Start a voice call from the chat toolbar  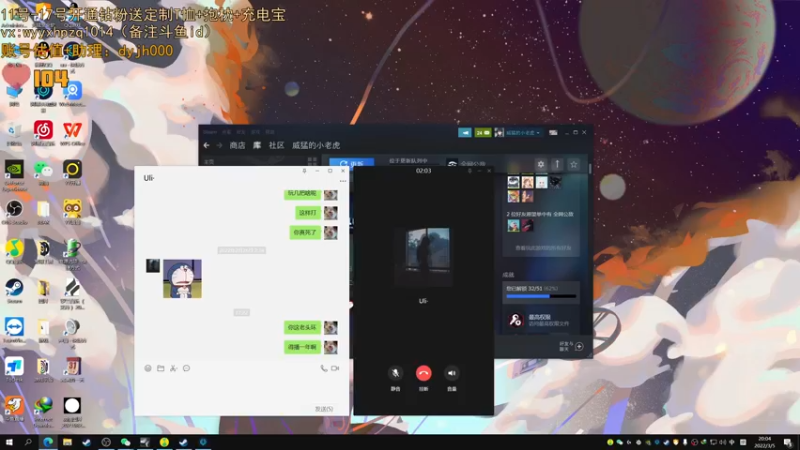point(323,368)
